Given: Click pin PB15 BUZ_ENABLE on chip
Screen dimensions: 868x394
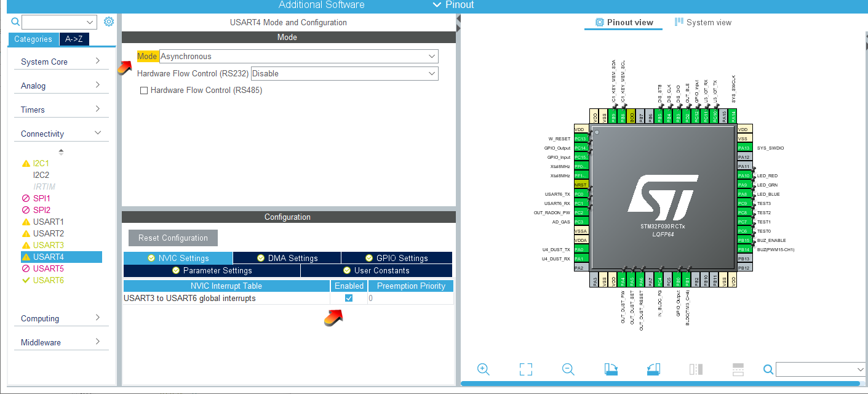Looking at the screenshot, I should (744, 240).
